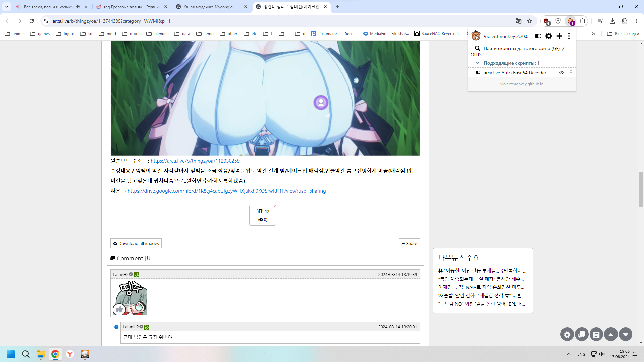Viewport: 644px width, 362px height.
Task: Click floating scroll-to-bottom button
Action: pyautogui.click(x=626, y=335)
